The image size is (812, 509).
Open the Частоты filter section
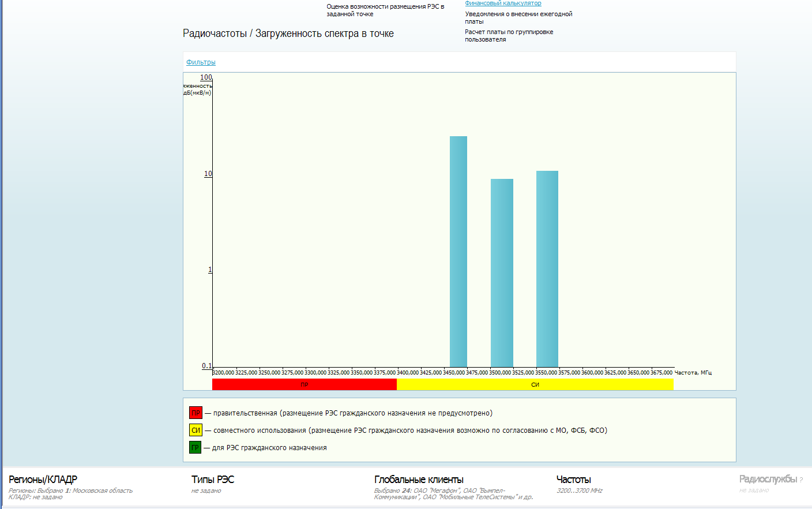[573, 480]
